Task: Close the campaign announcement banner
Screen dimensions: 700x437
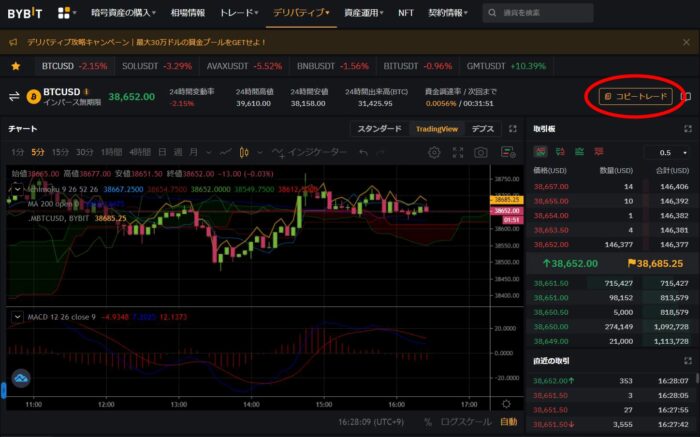Action: 686,42
